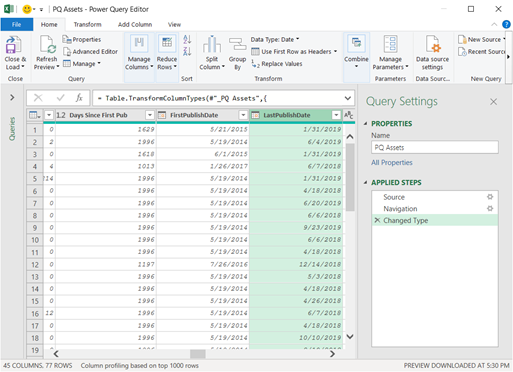Select the Days Since First Pub column header
513x372 pixels.
[x=98, y=115]
